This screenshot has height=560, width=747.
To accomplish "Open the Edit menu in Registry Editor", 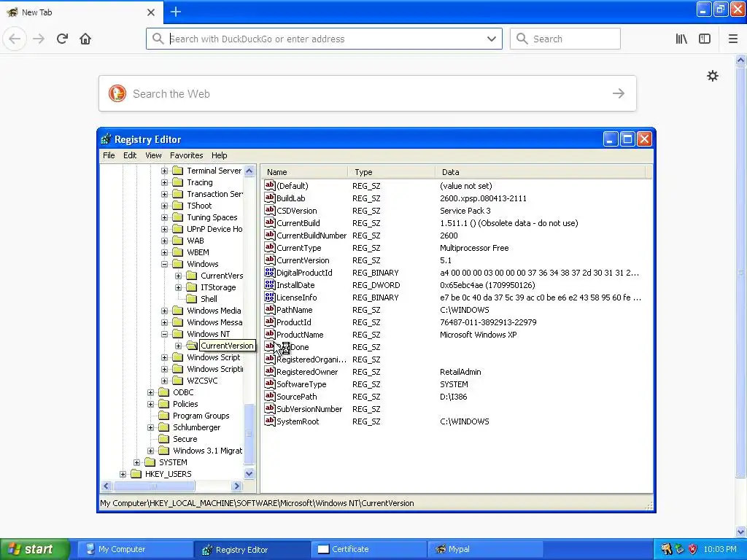I will 130,155.
